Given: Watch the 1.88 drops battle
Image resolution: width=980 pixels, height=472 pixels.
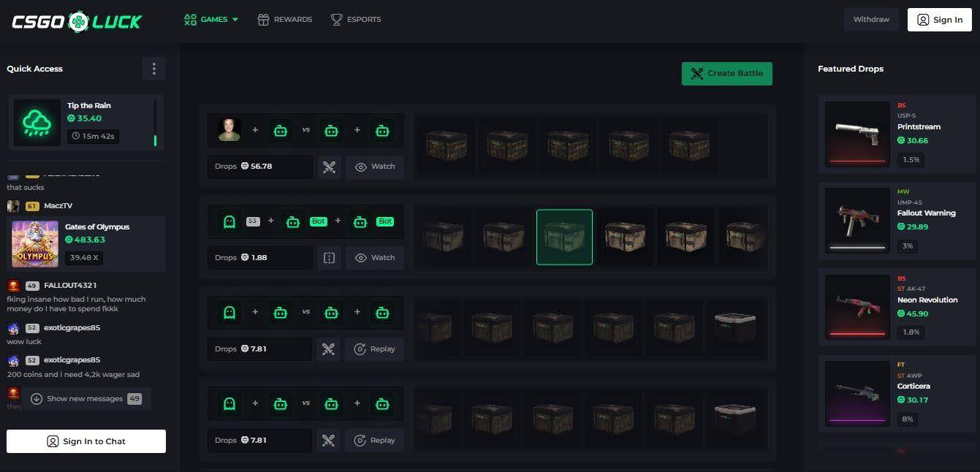Looking at the screenshot, I should 375,258.
